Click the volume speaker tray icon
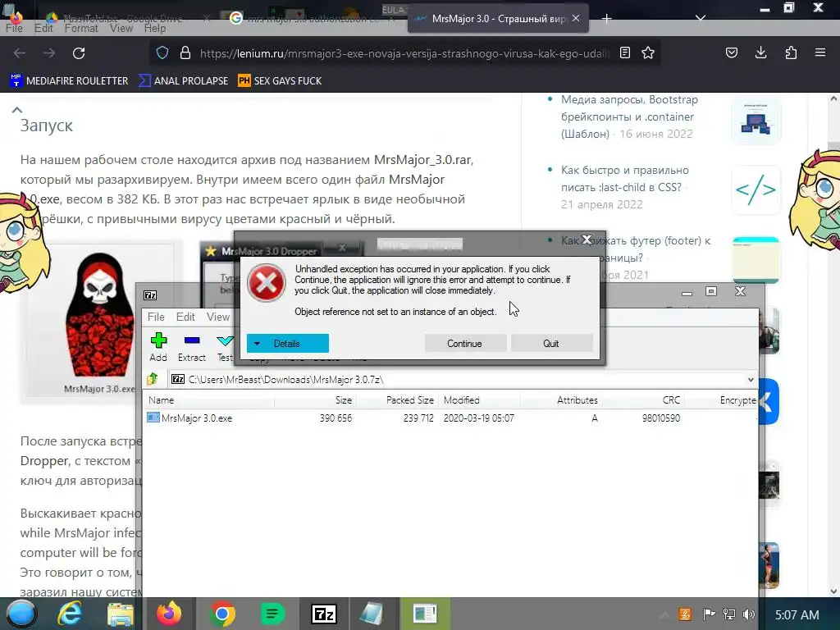Viewport: 840px width, 630px height. (x=749, y=614)
